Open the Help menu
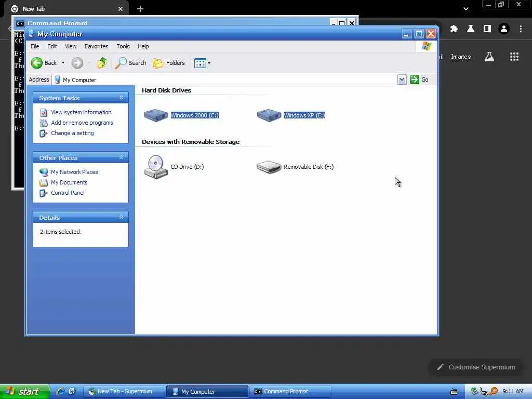532x399 pixels. [x=143, y=46]
